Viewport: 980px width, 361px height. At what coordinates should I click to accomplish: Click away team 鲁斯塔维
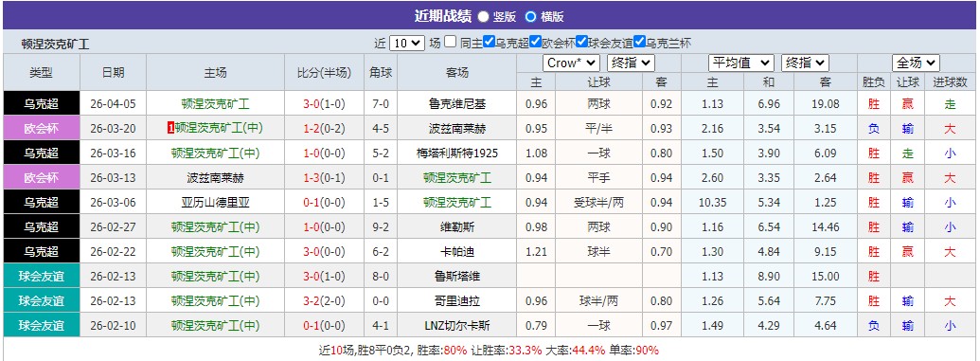pos(457,276)
